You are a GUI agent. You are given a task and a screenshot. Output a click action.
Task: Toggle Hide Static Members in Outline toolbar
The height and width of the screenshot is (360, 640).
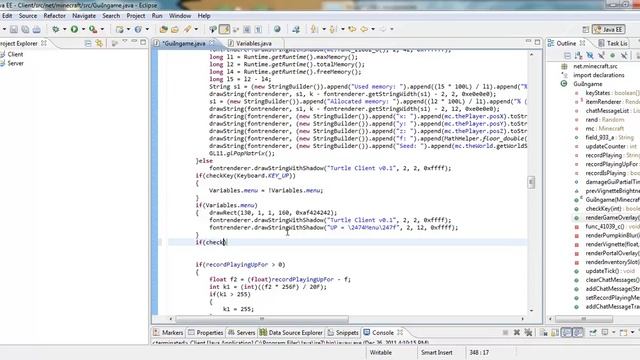point(601,55)
